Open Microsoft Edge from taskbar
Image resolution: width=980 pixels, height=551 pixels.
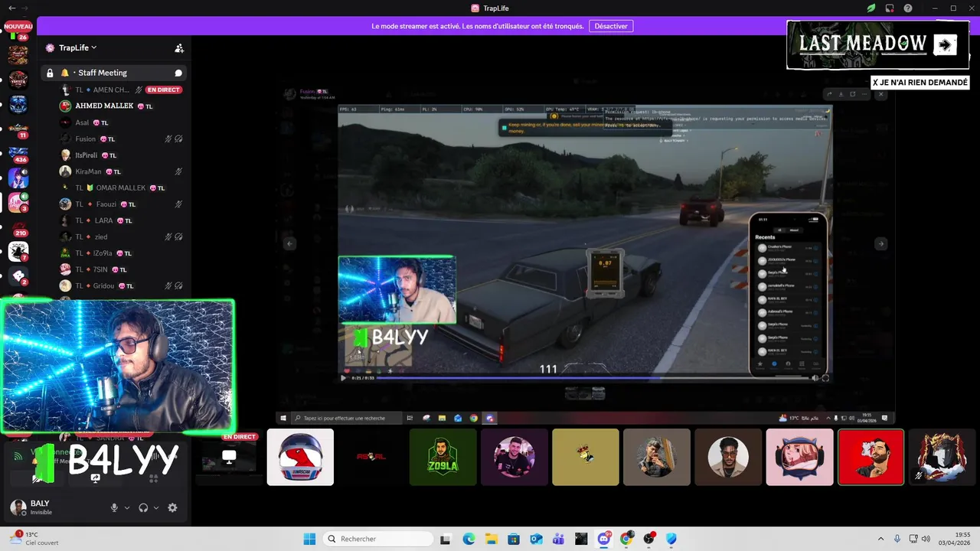tap(469, 539)
